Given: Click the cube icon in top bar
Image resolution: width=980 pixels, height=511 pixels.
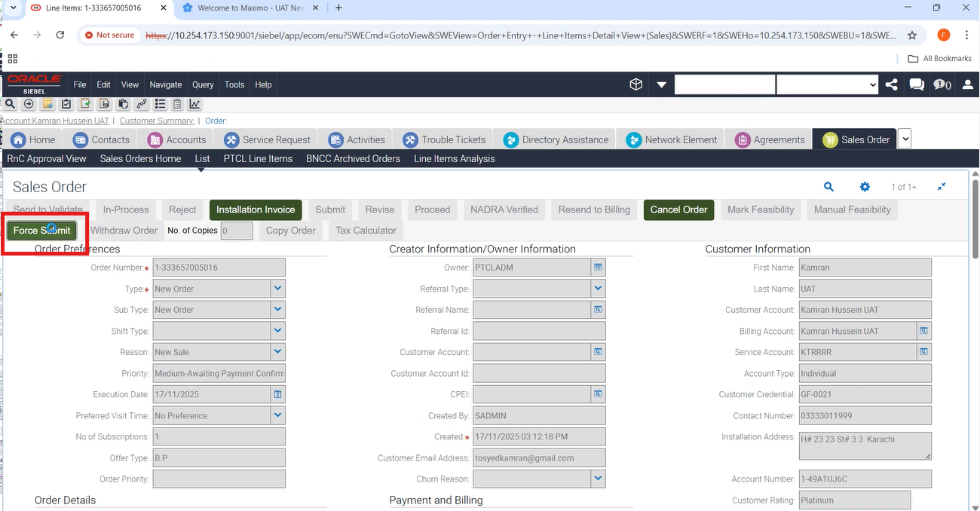Looking at the screenshot, I should click(636, 84).
